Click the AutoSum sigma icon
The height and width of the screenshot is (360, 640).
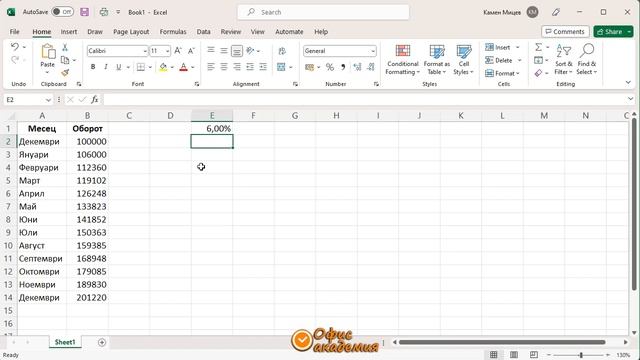click(x=539, y=47)
